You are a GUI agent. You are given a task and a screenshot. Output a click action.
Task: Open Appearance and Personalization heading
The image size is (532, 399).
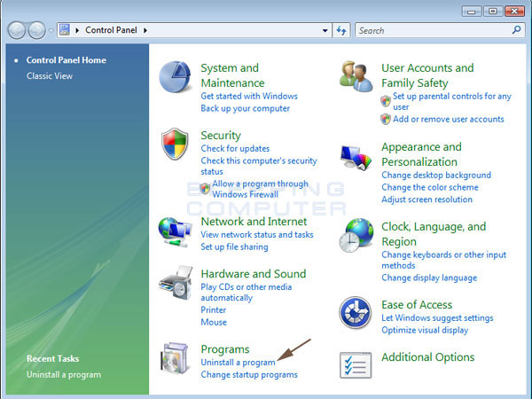[421, 154]
